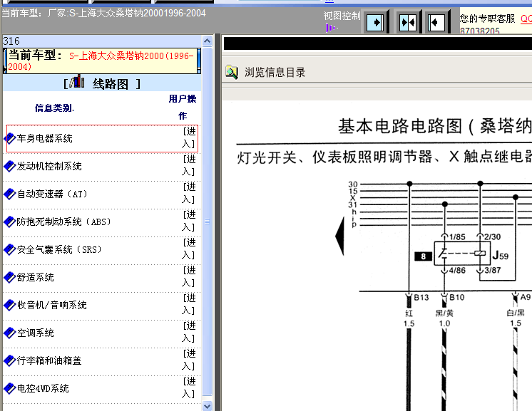The image size is (532, 411).
Task: Click the 用户操作 column header
Action: point(183,107)
